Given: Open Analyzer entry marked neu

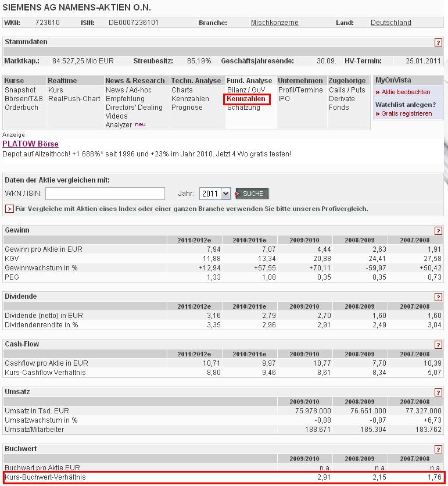Looking at the screenshot, I should [x=119, y=124].
